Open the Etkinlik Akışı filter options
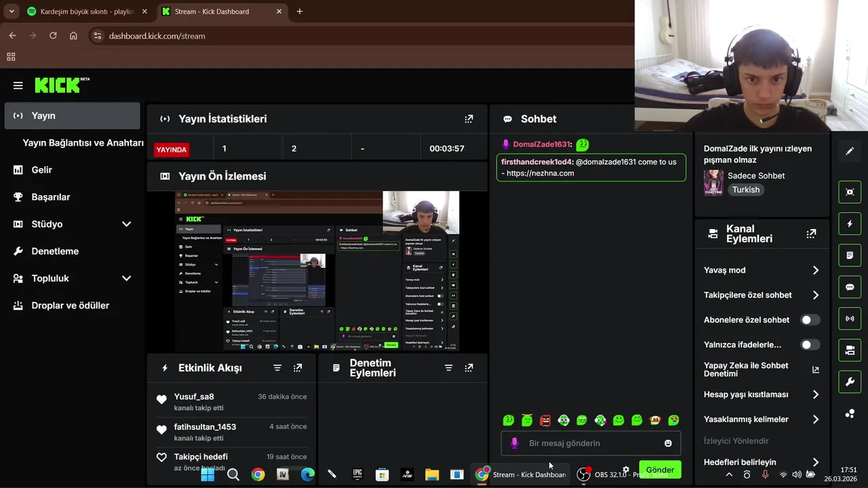This screenshot has width=868, height=488. point(277,367)
